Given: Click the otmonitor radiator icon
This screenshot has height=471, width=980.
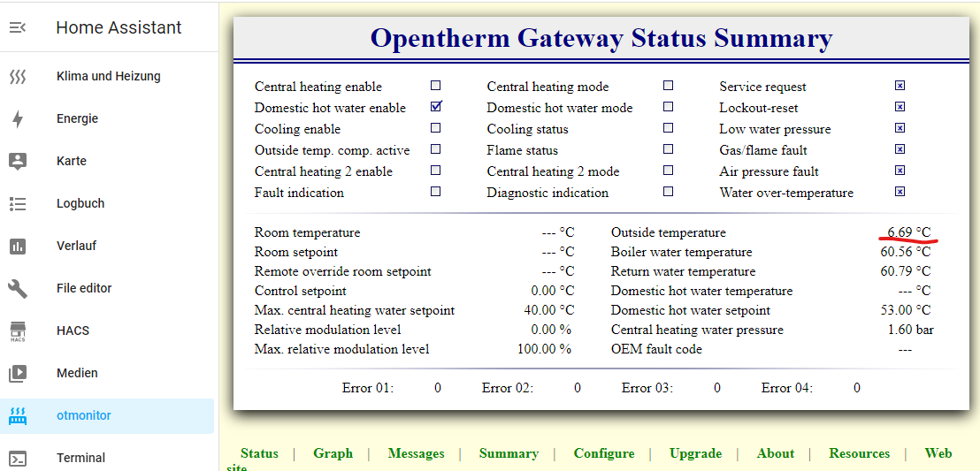Looking at the screenshot, I should coord(18,416).
